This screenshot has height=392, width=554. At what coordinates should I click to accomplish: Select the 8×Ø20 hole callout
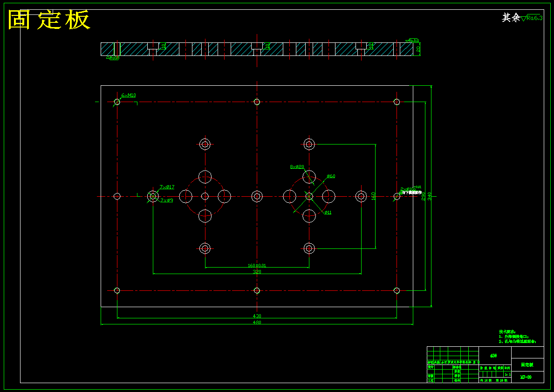pyautogui.click(x=297, y=166)
